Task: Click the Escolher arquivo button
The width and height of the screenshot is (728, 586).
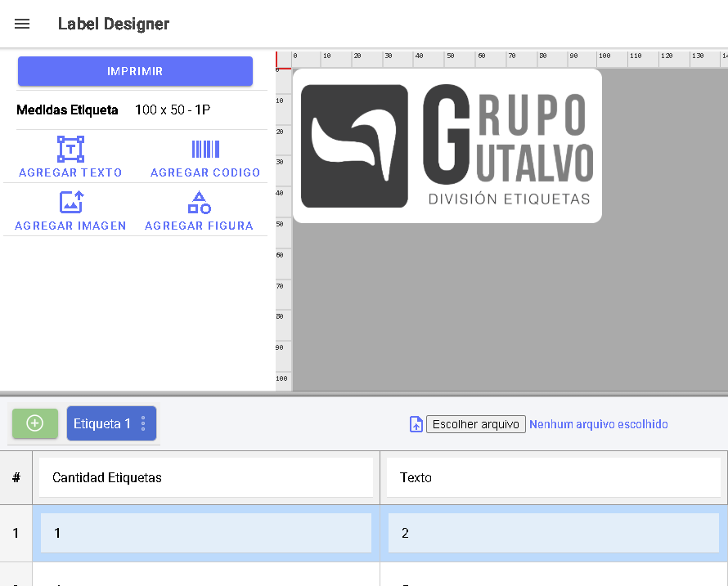Action: pyautogui.click(x=475, y=424)
